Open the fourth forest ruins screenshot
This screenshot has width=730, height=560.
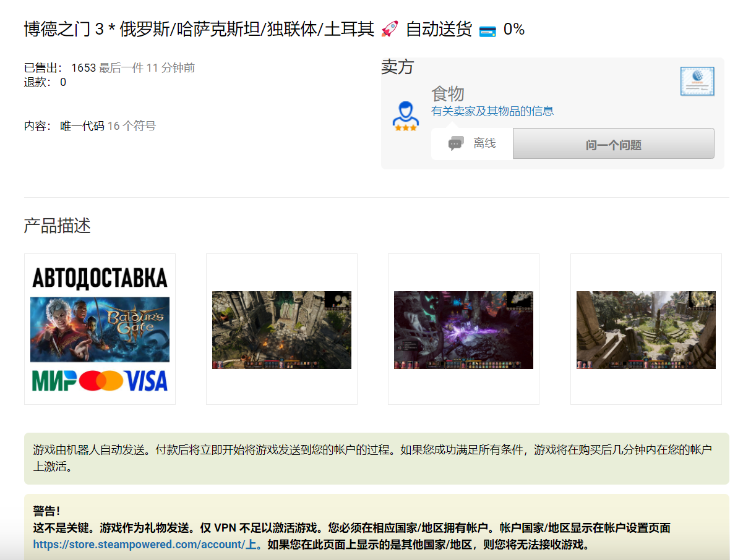(x=646, y=329)
